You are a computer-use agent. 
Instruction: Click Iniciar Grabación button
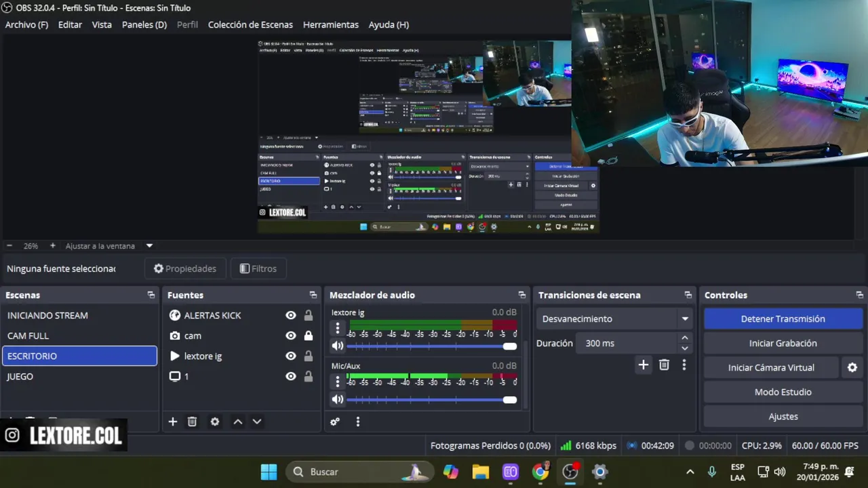783,343
